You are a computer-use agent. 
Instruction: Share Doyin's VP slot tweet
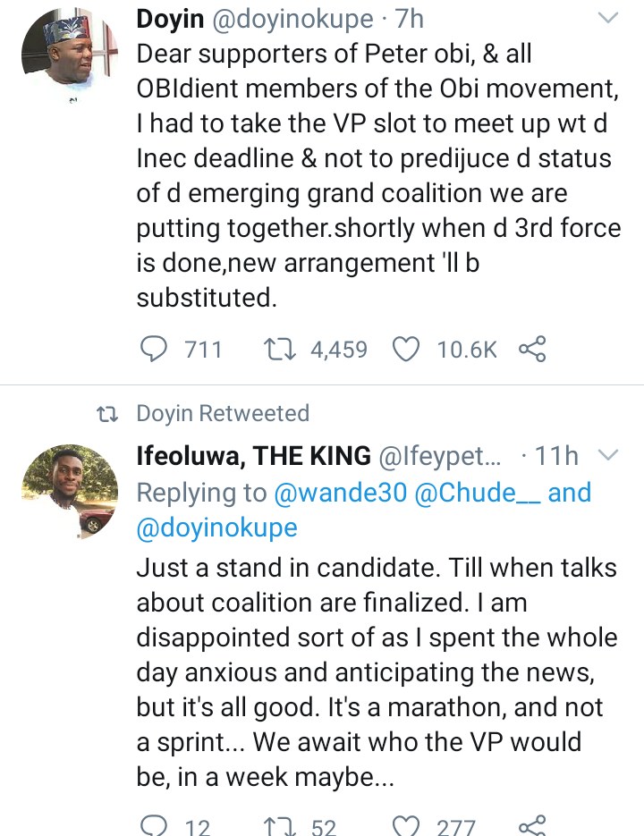pyautogui.click(x=532, y=350)
